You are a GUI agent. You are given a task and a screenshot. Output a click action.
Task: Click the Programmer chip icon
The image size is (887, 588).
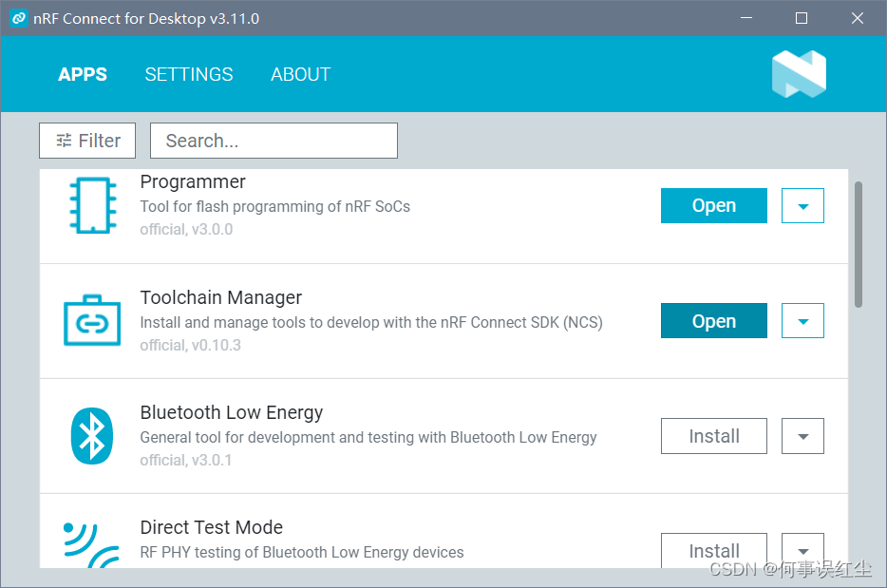[x=92, y=205]
